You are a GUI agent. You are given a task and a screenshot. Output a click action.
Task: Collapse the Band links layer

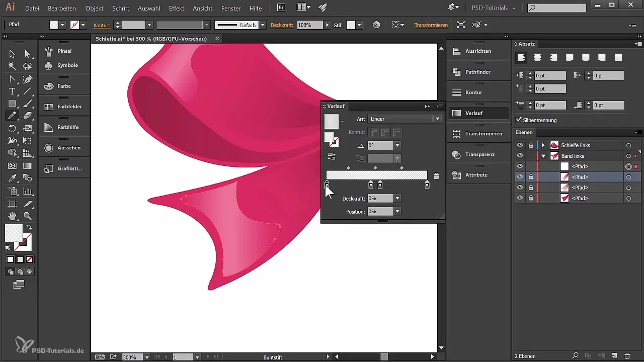(543, 156)
